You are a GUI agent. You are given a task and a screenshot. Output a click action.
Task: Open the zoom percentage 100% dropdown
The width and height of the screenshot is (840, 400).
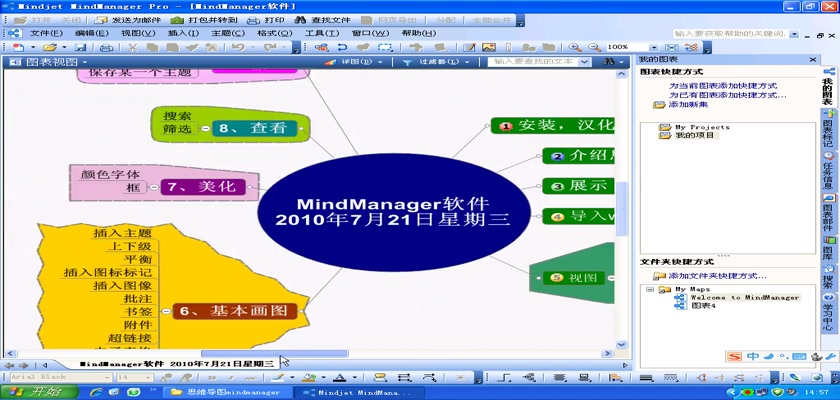click(x=655, y=47)
